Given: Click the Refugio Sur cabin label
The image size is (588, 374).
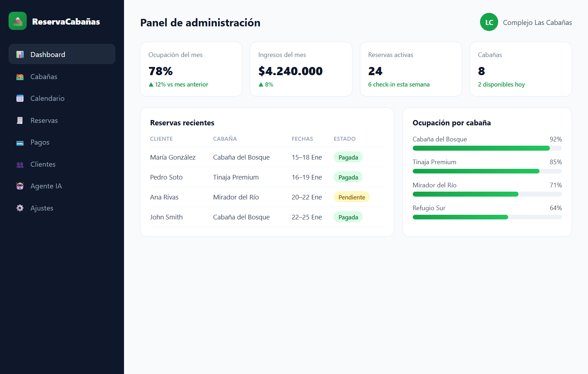Looking at the screenshot, I should pos(429,208).
